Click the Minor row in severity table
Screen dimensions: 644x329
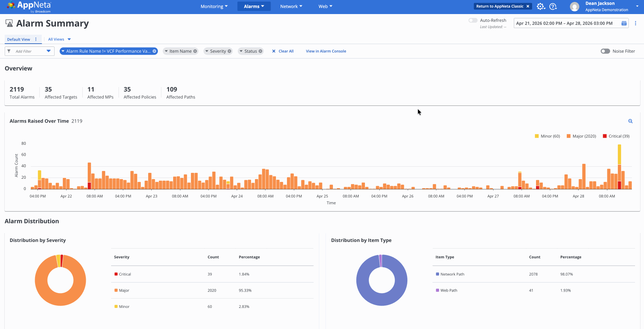212,306
